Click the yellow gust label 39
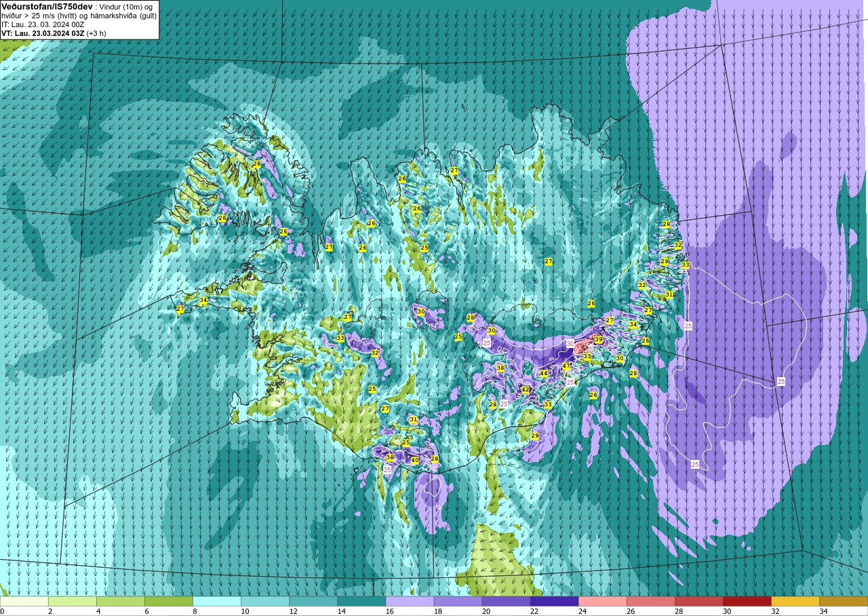 click(x=598, y=340)
